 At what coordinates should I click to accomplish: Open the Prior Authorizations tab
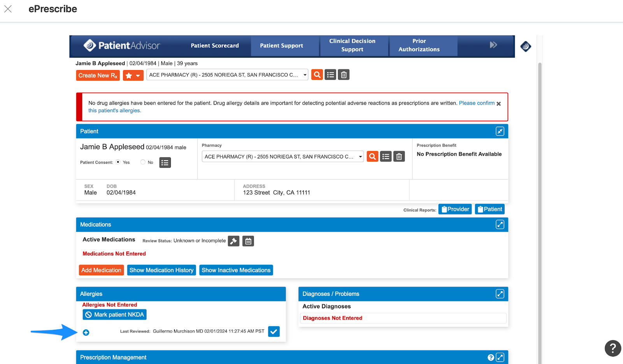point(419,45)
